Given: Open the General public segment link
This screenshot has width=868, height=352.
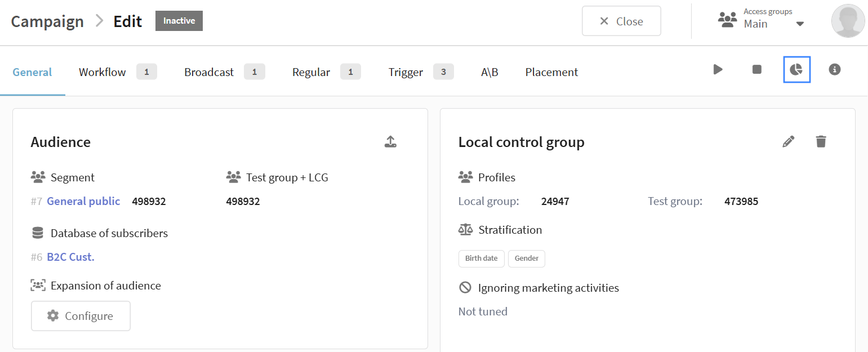Looking at the screenshot, I should click(83, 201).
